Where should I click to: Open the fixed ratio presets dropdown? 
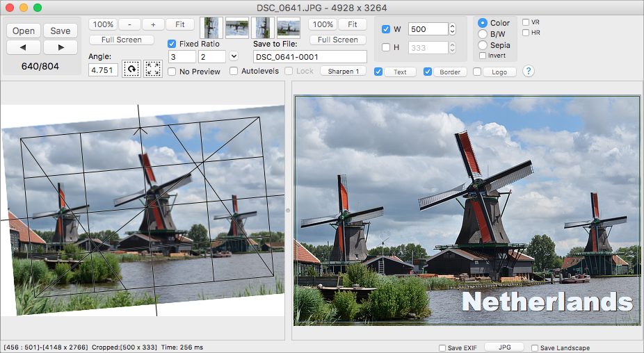234,56
